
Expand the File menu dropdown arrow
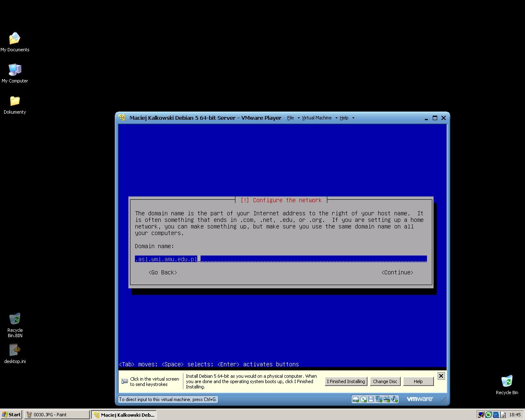coord(299,118)
